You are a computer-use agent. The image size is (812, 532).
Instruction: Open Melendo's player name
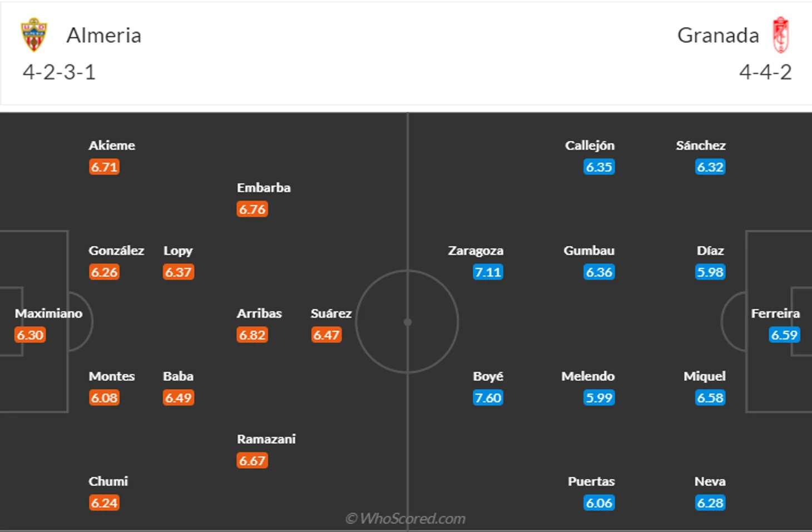588,376
